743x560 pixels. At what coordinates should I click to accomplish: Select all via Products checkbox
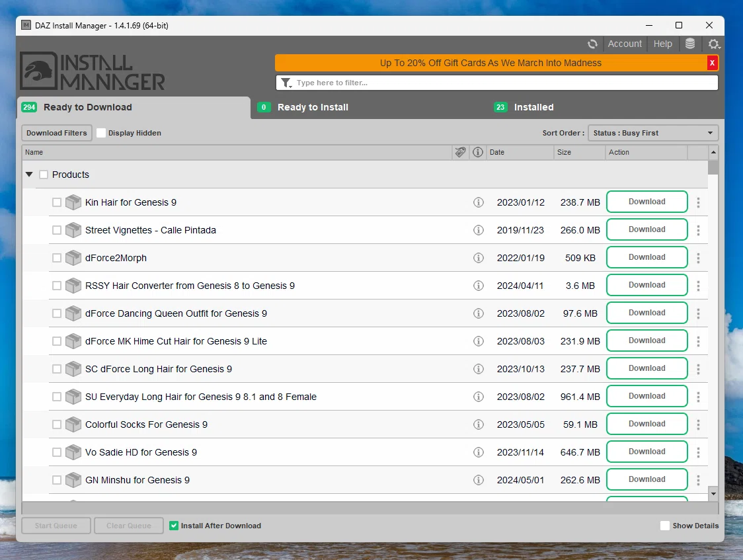44,175
